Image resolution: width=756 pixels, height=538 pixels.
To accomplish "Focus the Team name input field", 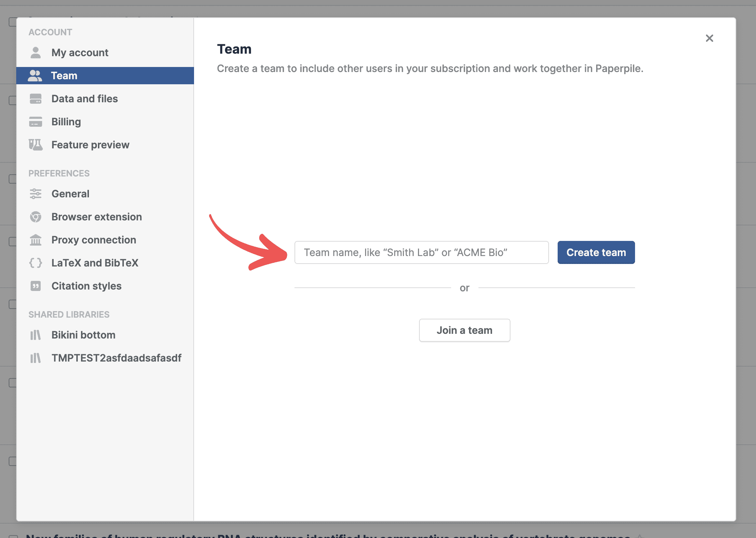I will point(421,252).
